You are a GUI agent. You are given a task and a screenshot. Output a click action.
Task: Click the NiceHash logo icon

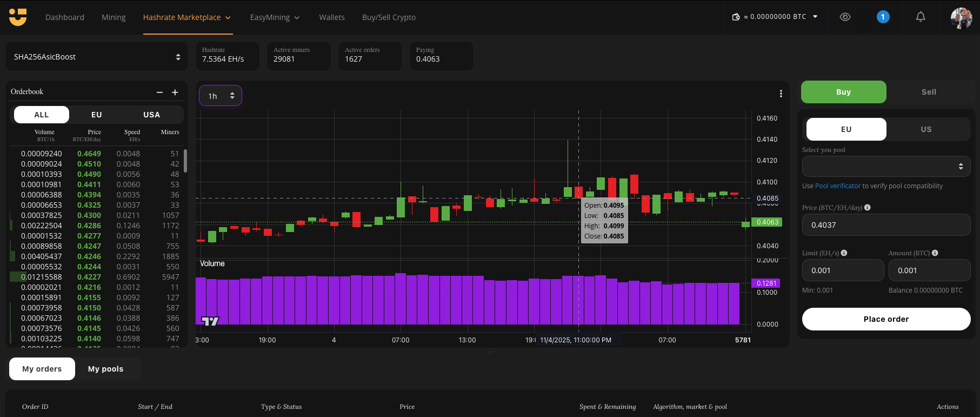18,17
